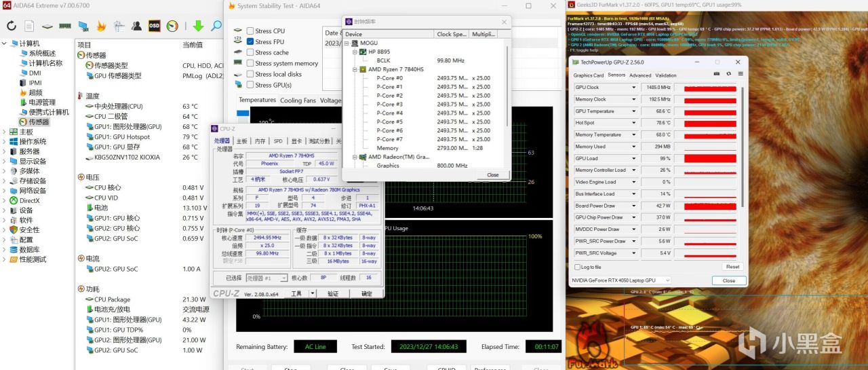
Task: Click Close in the clock frequency window
Action: click(x=492, y=174)
